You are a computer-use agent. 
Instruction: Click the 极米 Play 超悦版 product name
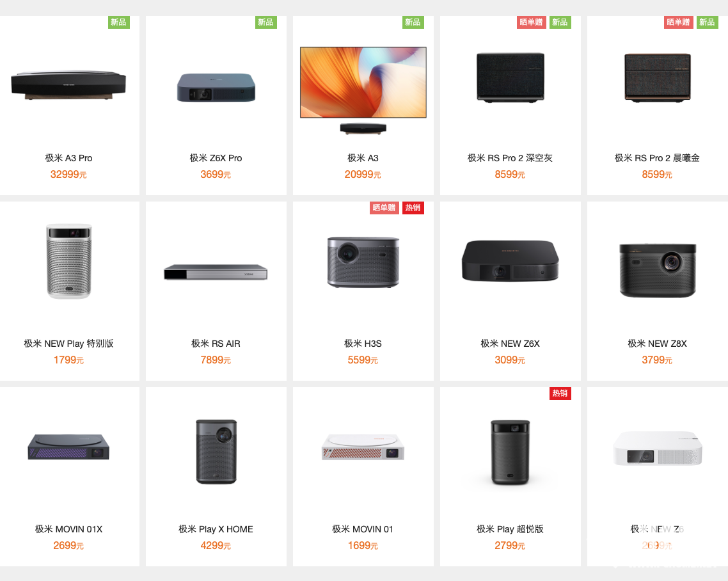(x=510, y=529)
